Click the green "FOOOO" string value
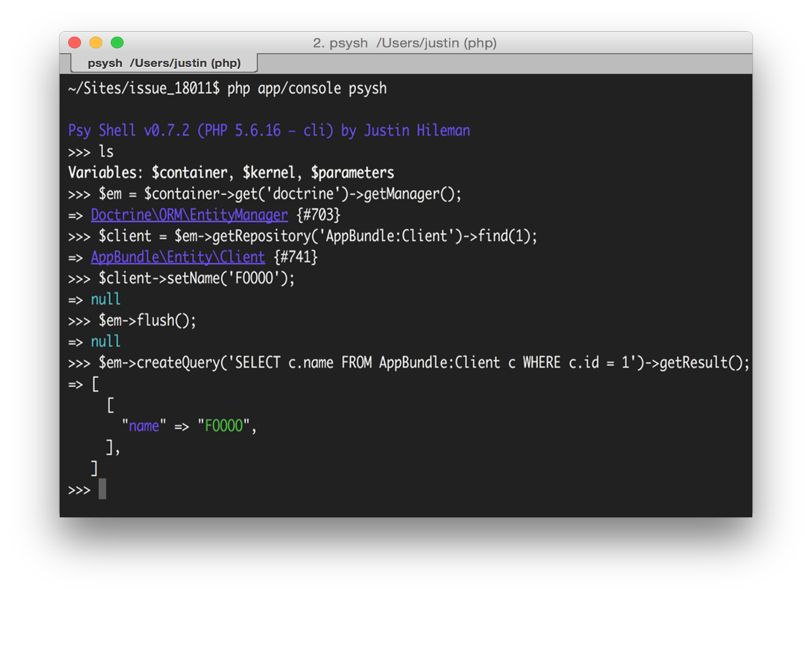Image resolution: width=812 pixels, height=650 pixels. pos(224,426)
